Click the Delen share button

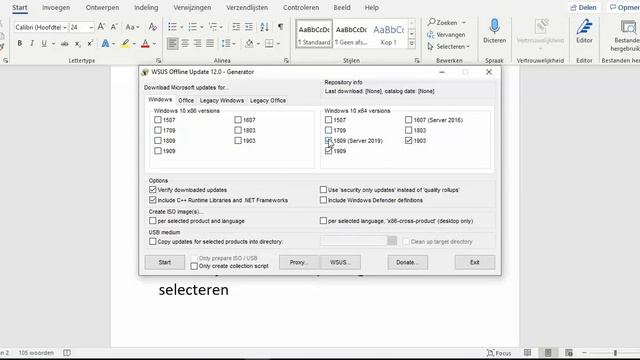click(x=583, y=8)
